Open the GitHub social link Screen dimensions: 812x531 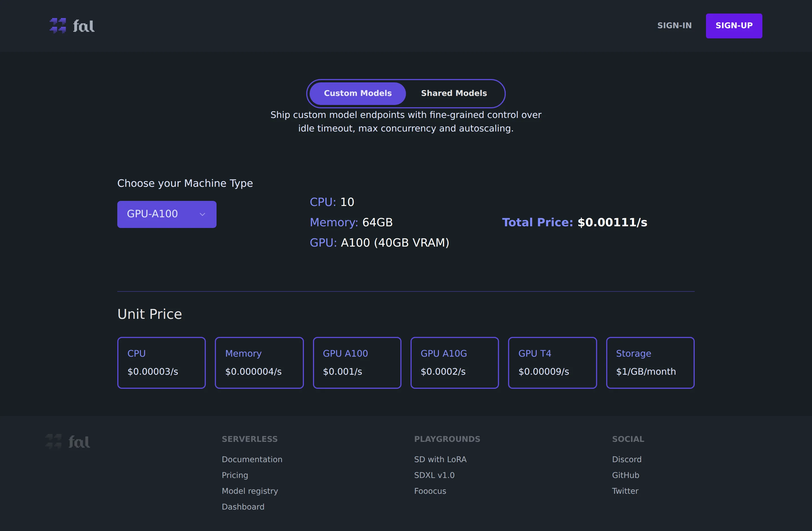(625, 475)
